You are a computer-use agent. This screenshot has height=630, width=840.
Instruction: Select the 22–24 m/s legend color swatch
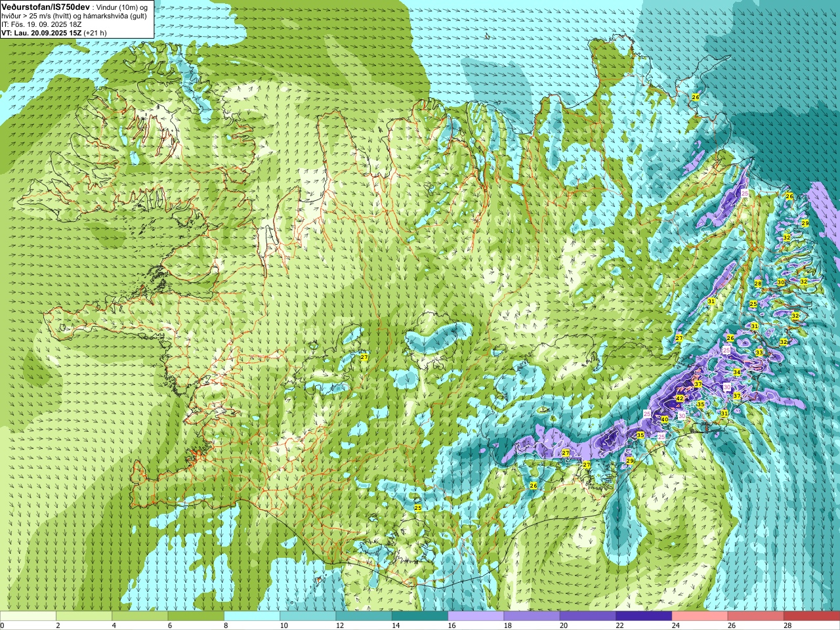tap(644, 616)
